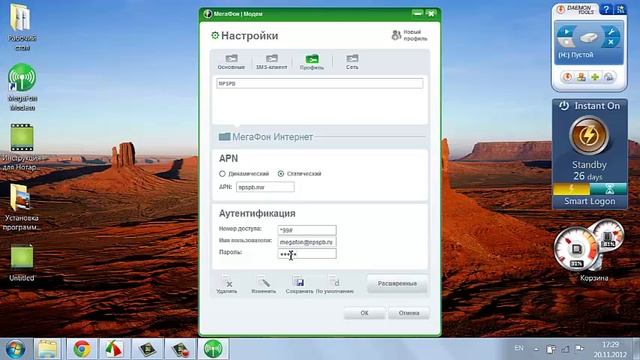
Task: Click the New profile icon
Action: click(x=396, y=36)
